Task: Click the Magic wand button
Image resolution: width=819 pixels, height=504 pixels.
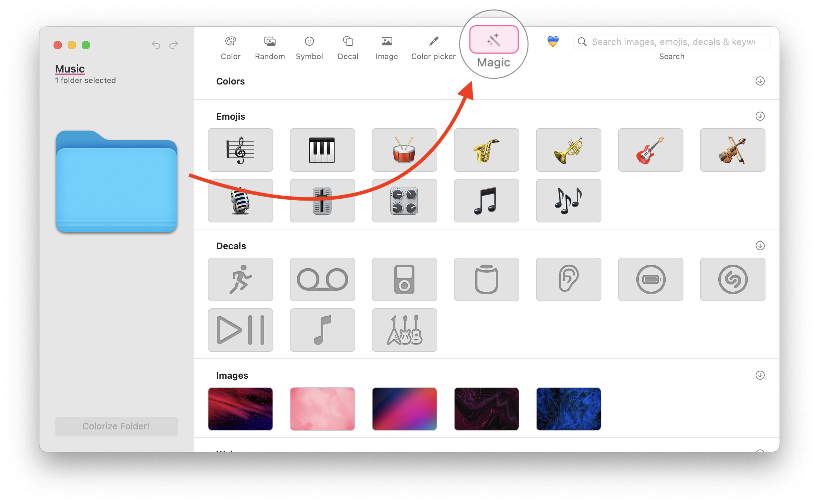Action: 494,39
